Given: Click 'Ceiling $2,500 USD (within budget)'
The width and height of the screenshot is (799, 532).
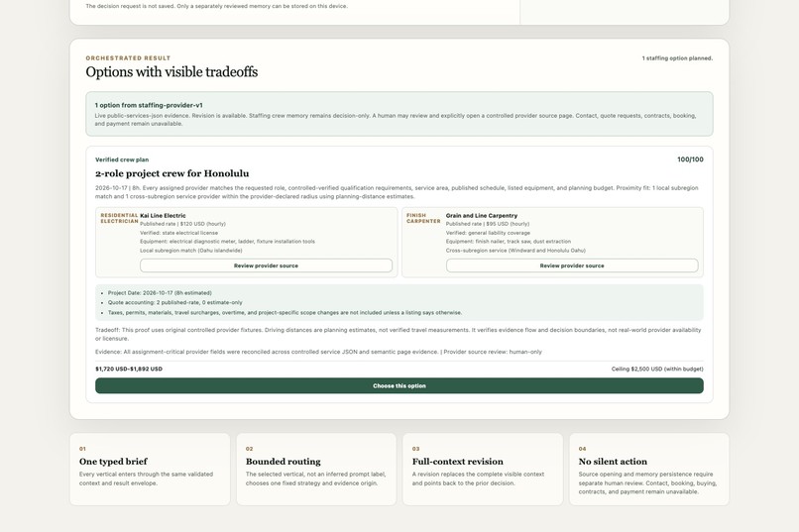Looking at the screenshot, I should (x=657, y=369).
